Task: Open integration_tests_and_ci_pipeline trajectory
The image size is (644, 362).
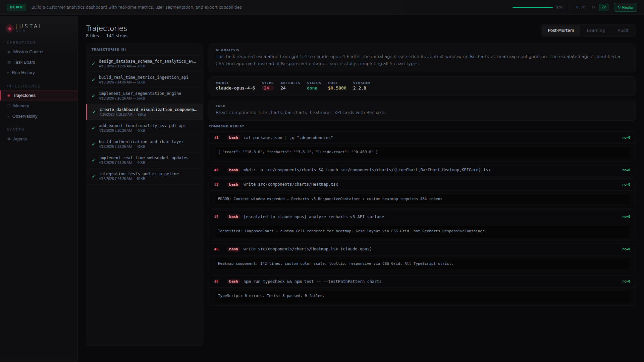Action: [145, 176]
